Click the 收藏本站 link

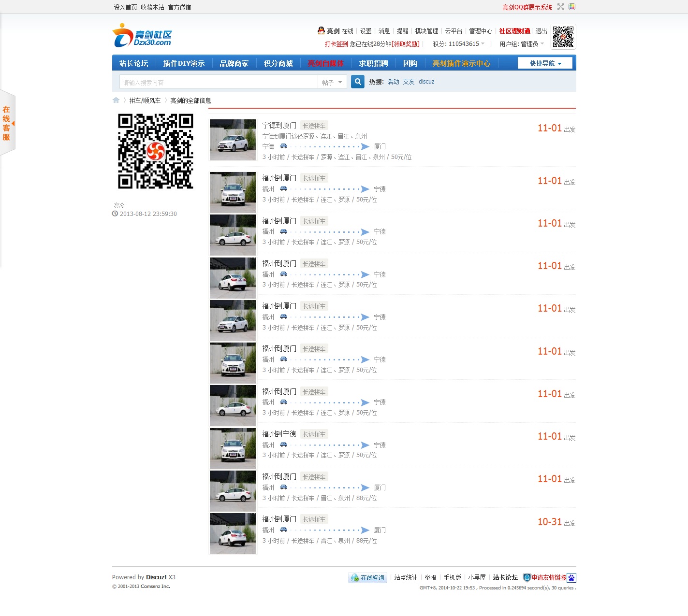(152, 7)
